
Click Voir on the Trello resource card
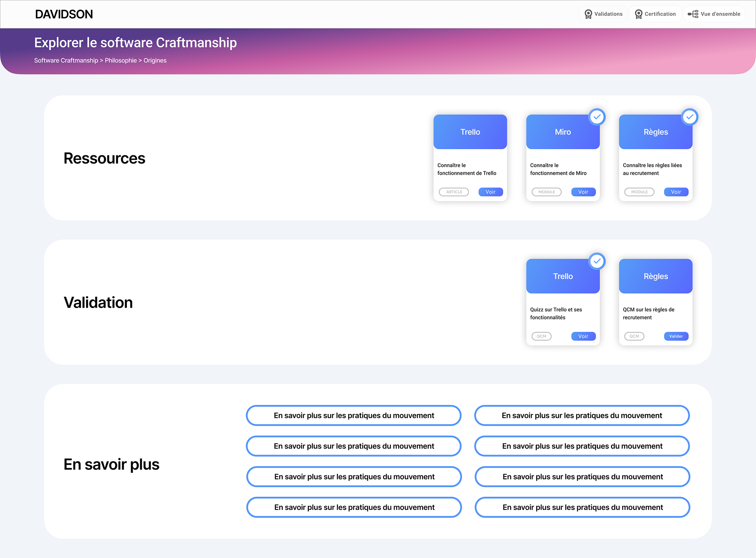[490, 192]
